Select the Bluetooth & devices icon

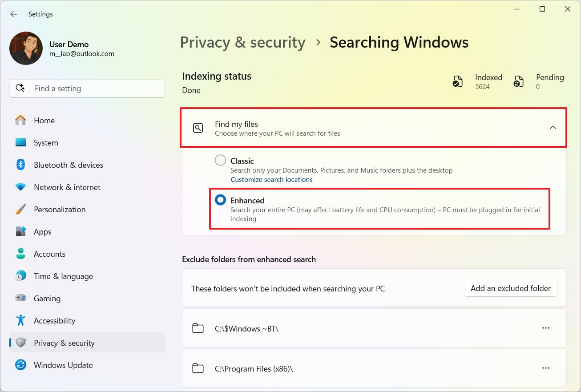pos(20,165)
